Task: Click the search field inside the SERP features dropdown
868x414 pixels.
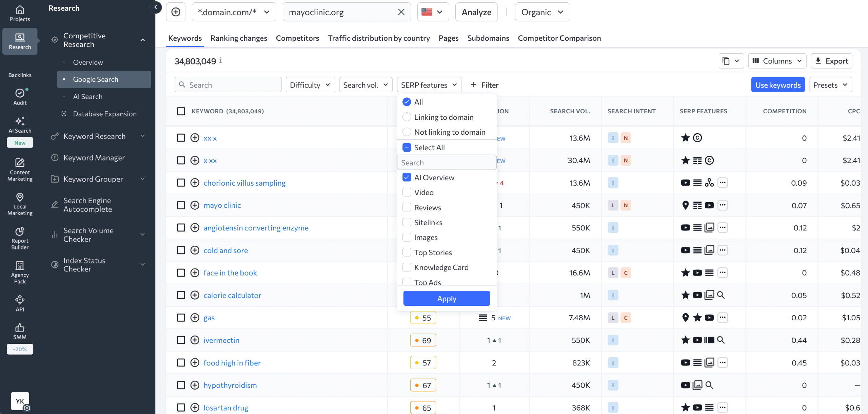Action: tap(447, 162)
